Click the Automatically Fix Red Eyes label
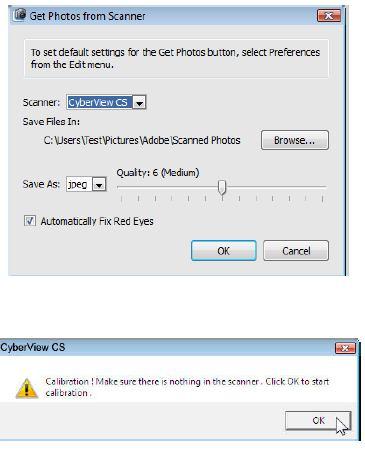Viewport: 365px width, 453px height. tap(97, 221)
